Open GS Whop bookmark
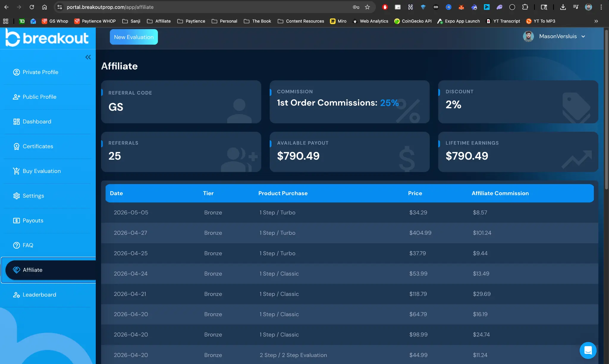 pos(55,21)
